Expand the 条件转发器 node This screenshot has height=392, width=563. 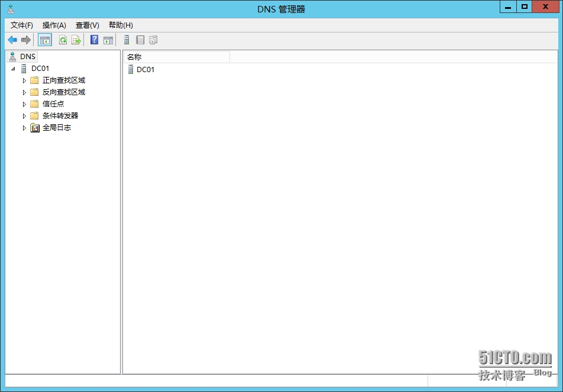pos(25,116)
